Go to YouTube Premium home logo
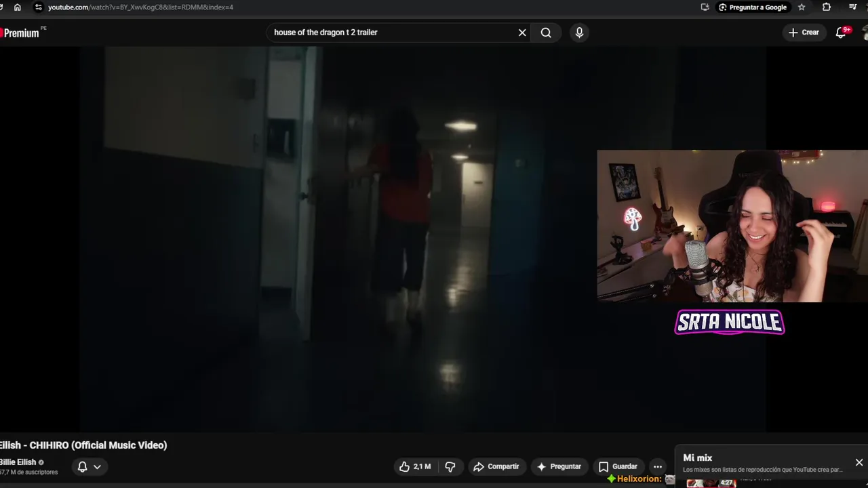This screenshot has width=868, height=488. tap(20, 33)
